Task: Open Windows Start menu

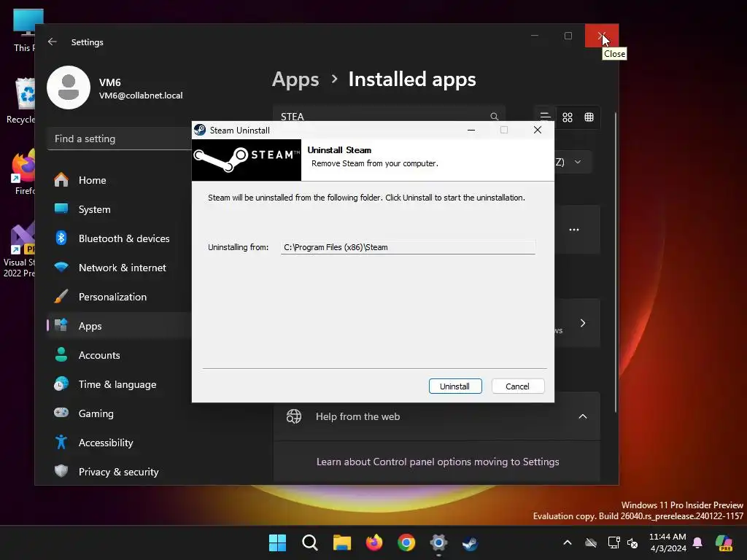Action: (278, 542)
